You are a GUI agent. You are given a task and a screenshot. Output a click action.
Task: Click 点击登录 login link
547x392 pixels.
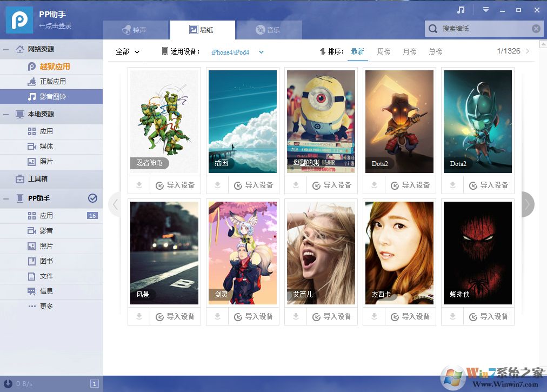(55, 26)
